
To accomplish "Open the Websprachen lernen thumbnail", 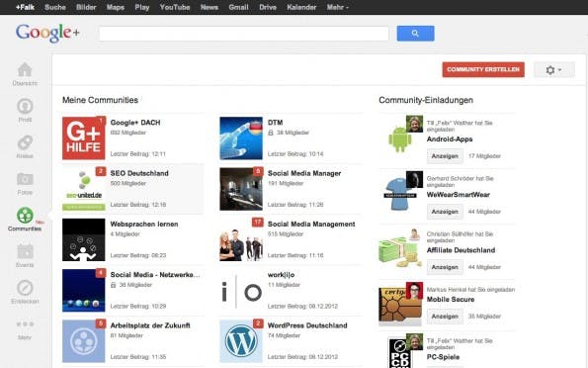I will coord(84,239).
